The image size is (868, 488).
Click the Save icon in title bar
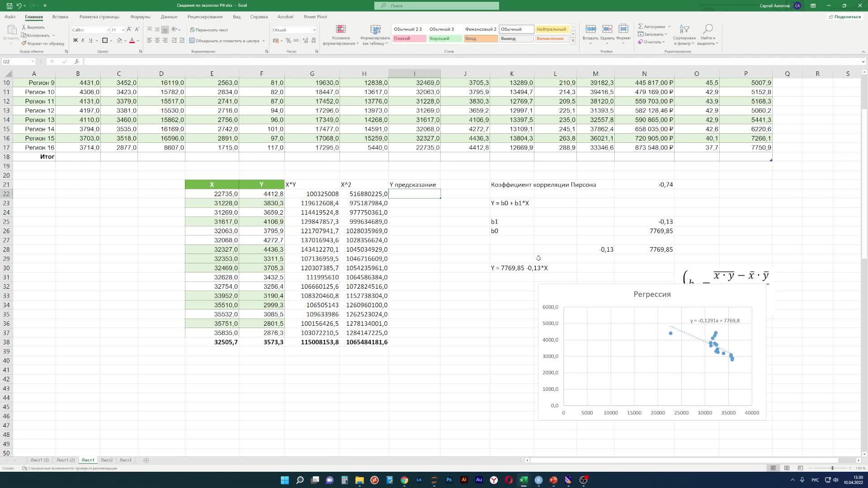click(x=9, y=5)
